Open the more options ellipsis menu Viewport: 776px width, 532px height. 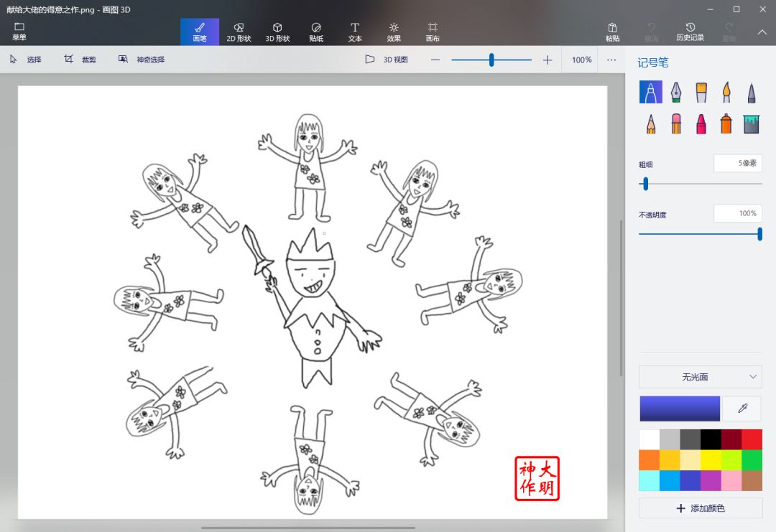click(611, 60)
